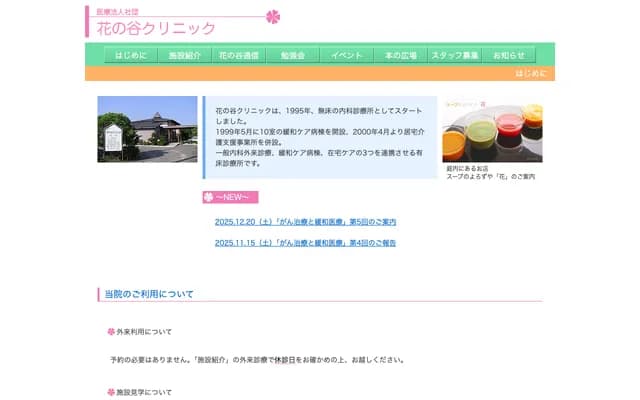Go to the 花の谷通信 menu item
The image size is (640, 400).
pyautogui.click(x=239, y=55)
